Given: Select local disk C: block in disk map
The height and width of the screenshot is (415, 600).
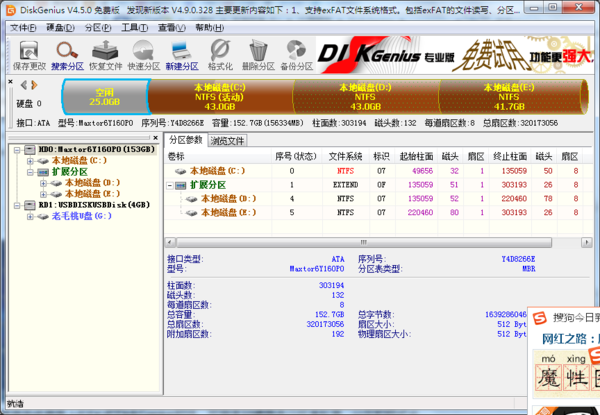Looking at the screenshot, I should [x=221, y=97].
